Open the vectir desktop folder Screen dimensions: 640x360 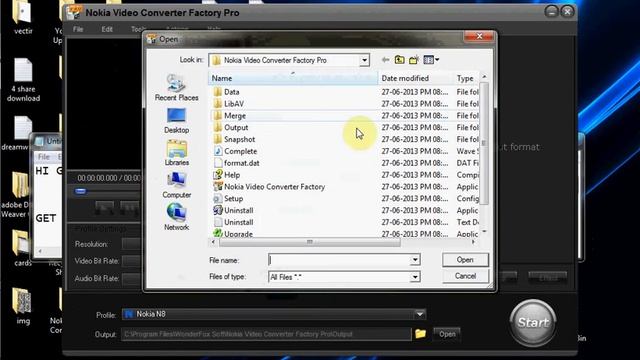pos(22,17)
